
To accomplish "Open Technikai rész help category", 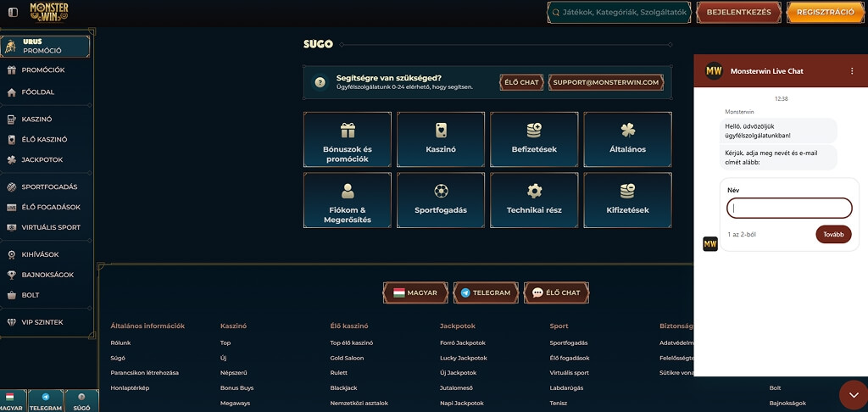I will coord(534,200).
